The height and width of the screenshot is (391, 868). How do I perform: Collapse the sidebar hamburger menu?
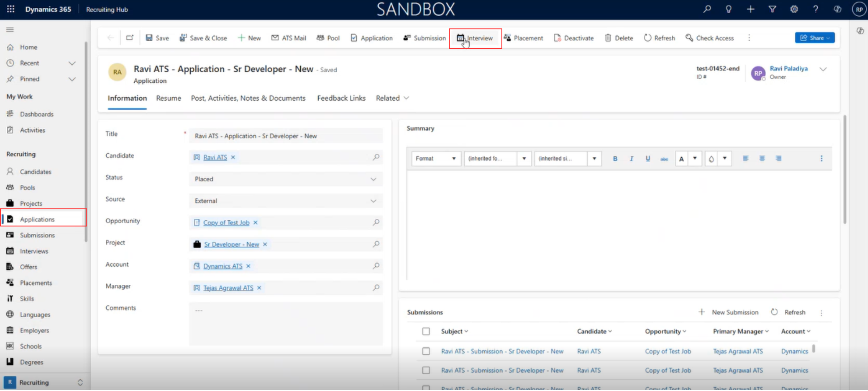(10, 30)
